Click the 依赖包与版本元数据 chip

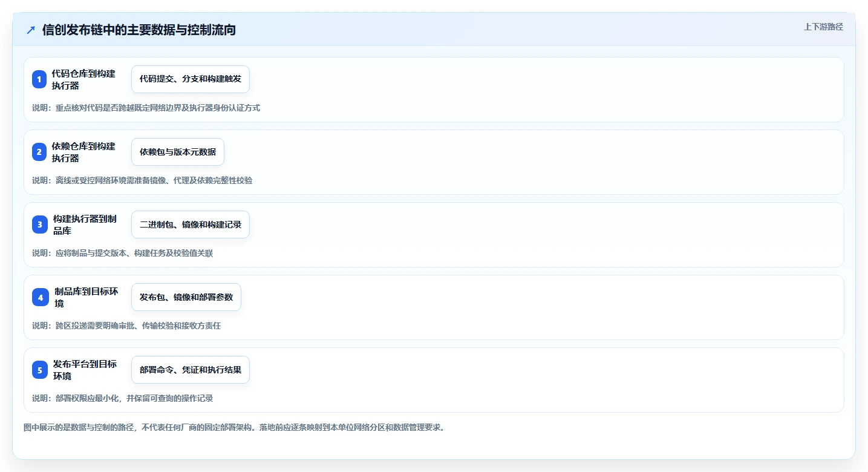click(178, 152)
